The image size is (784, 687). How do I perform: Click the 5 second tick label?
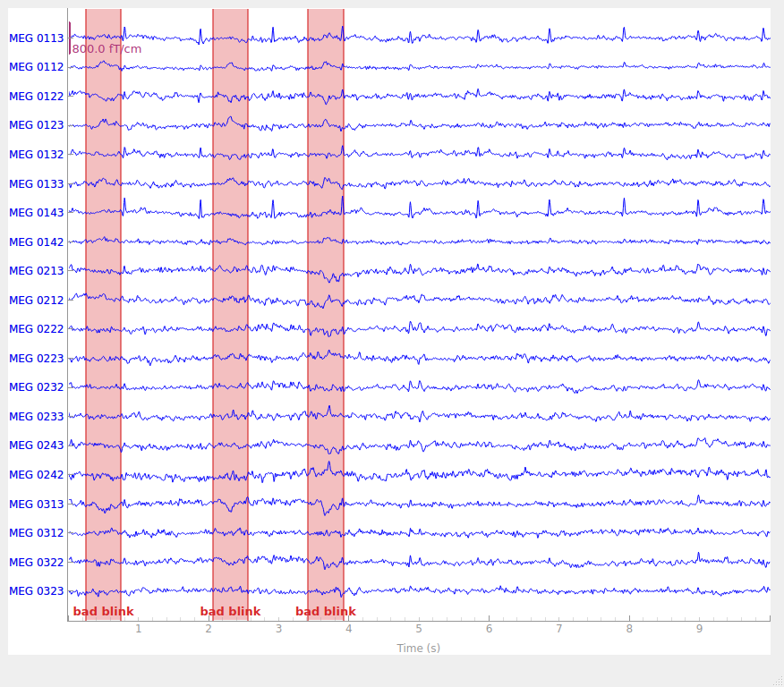pos(419,629)
